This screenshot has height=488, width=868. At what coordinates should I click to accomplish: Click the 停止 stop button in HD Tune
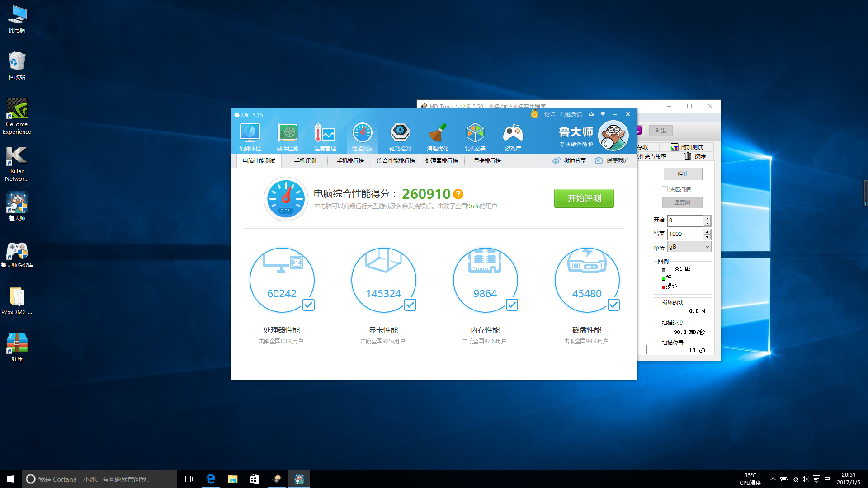(683, 174)
